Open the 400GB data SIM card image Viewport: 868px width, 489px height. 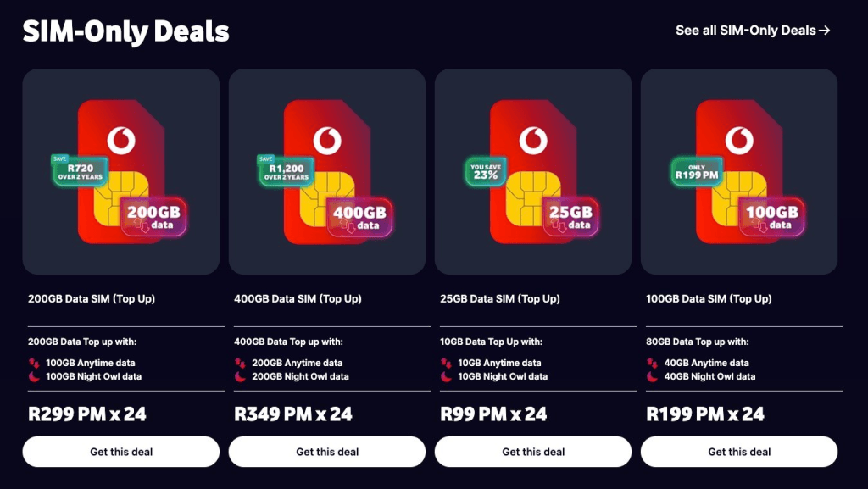point(327,171)
